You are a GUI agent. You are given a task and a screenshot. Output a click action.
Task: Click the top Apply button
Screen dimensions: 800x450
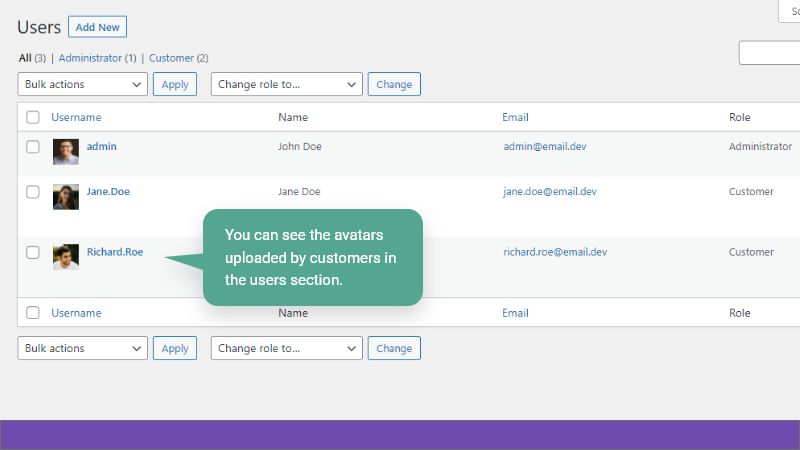click(175, 85)
